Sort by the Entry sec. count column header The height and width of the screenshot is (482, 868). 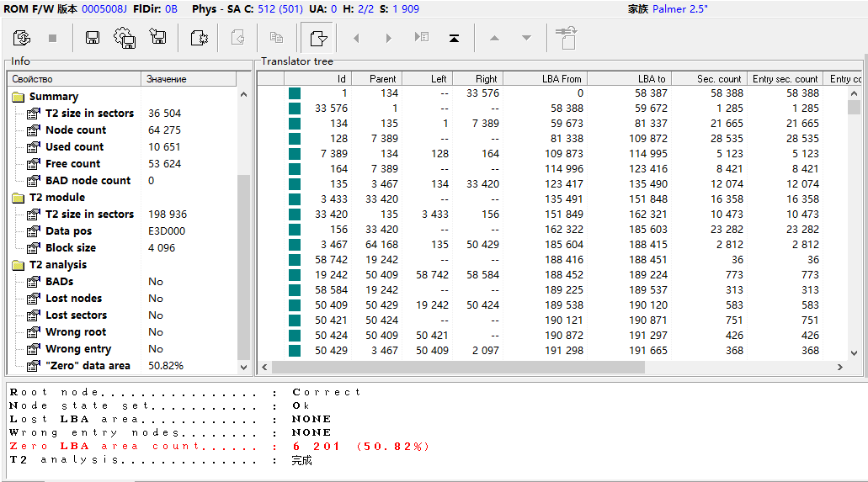(785, 78)
